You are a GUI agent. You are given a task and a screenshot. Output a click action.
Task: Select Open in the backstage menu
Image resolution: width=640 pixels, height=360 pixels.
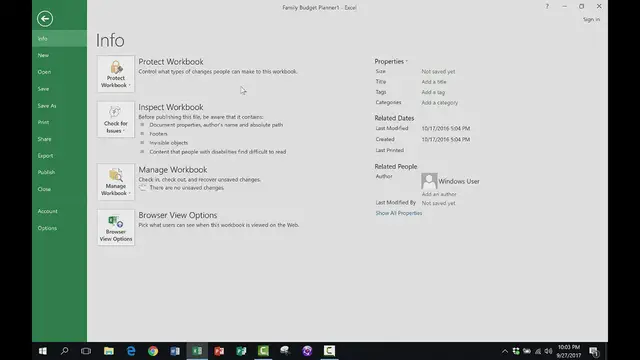click(x=60, y=72)
